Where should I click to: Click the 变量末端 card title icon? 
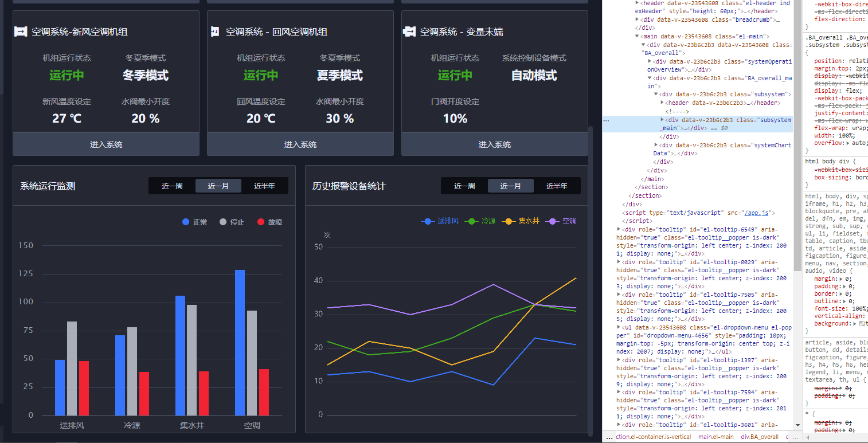pyautogui.click(x=409, y=32)
